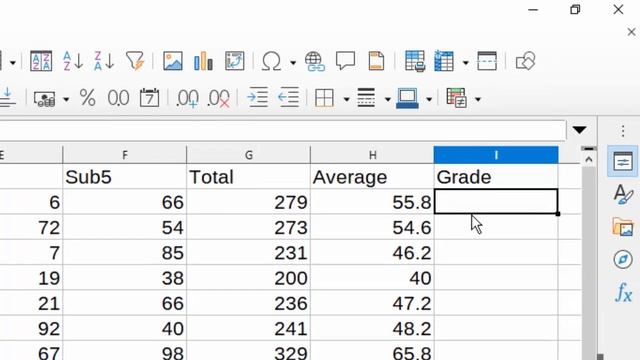Delete a decimal place
Screen dimensions: 640x360
[218, 99]
